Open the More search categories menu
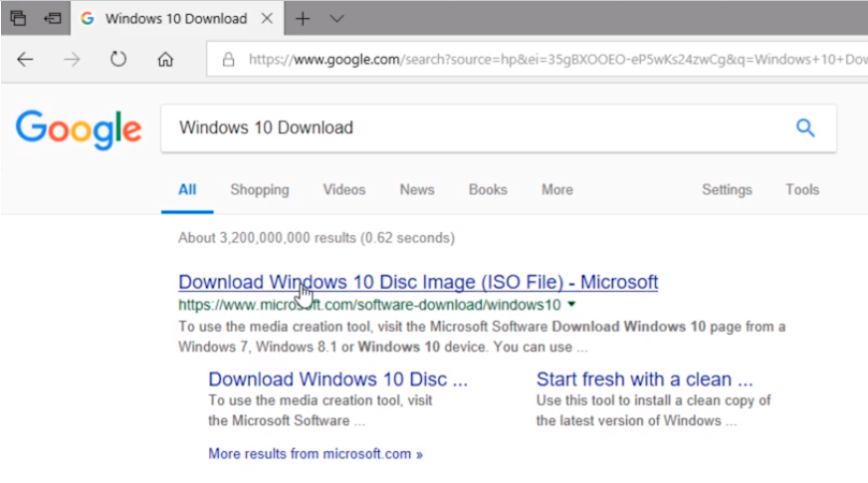The height and width of the screenshot is (483, 868). click(556, 189)
